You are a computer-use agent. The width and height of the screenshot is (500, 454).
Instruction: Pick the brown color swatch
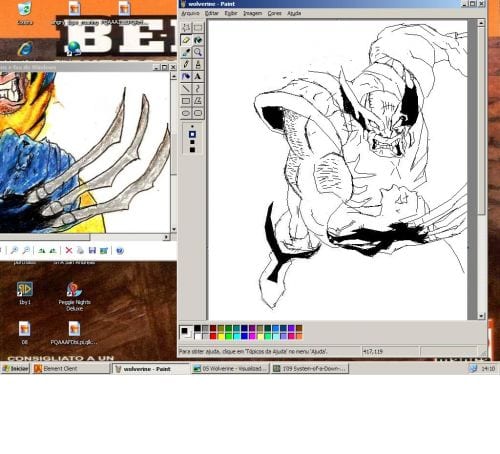tap(299, 328)
